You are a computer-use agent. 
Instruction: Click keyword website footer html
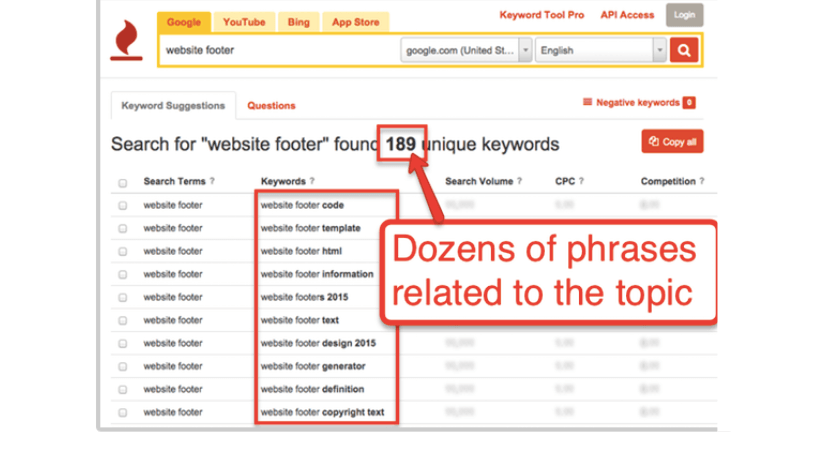[301, 251]
